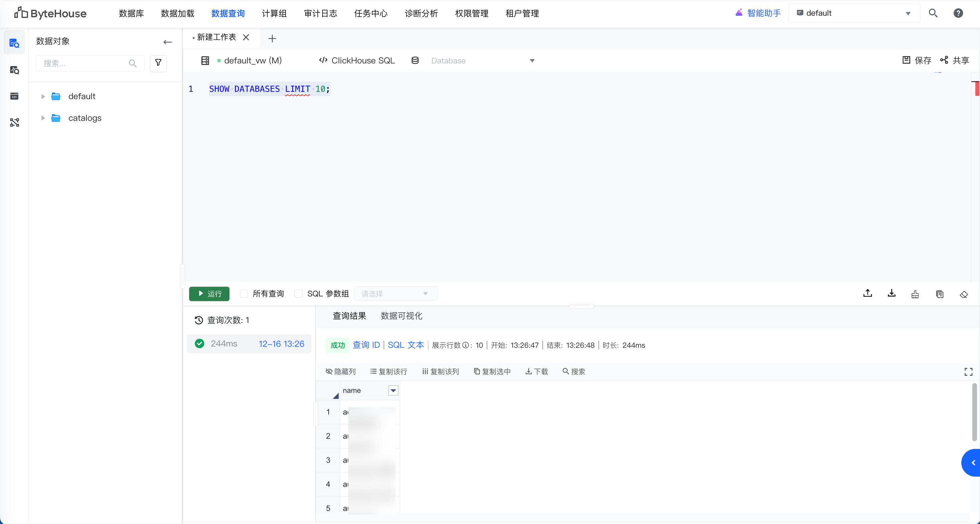Expand the default folder tree node

point(43,96)
